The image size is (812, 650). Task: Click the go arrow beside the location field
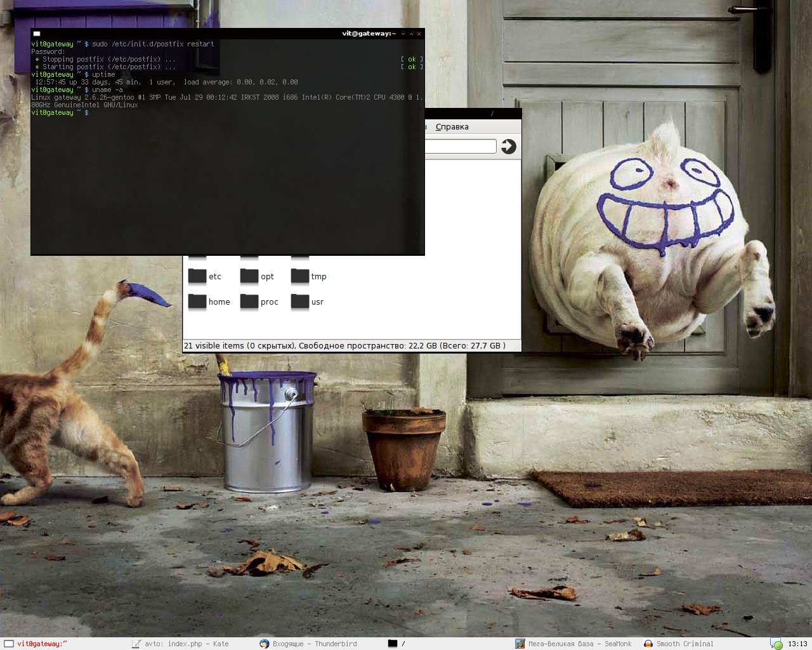point(509,147)
